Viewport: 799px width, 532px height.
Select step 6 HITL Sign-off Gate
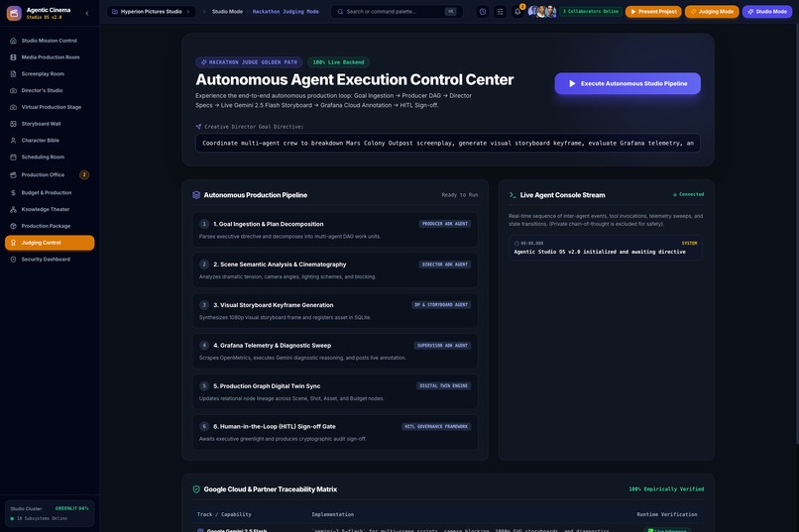coord(335,432)
